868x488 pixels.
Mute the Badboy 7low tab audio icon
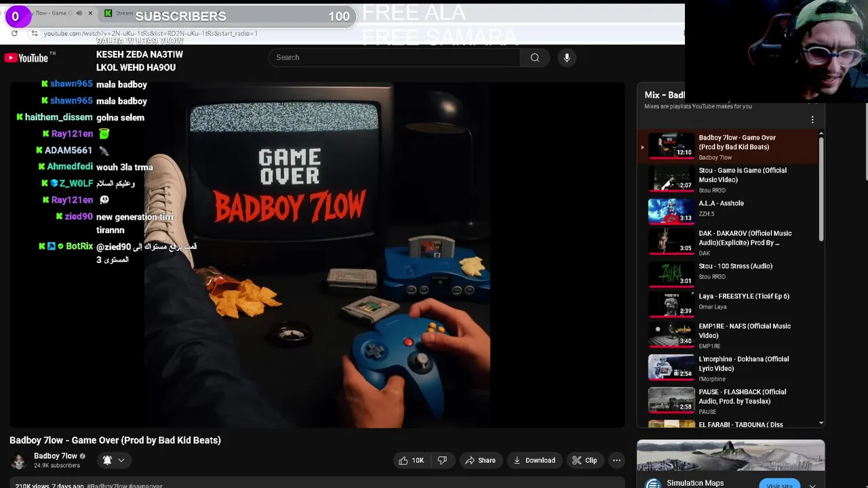click(x=79, y=13)
